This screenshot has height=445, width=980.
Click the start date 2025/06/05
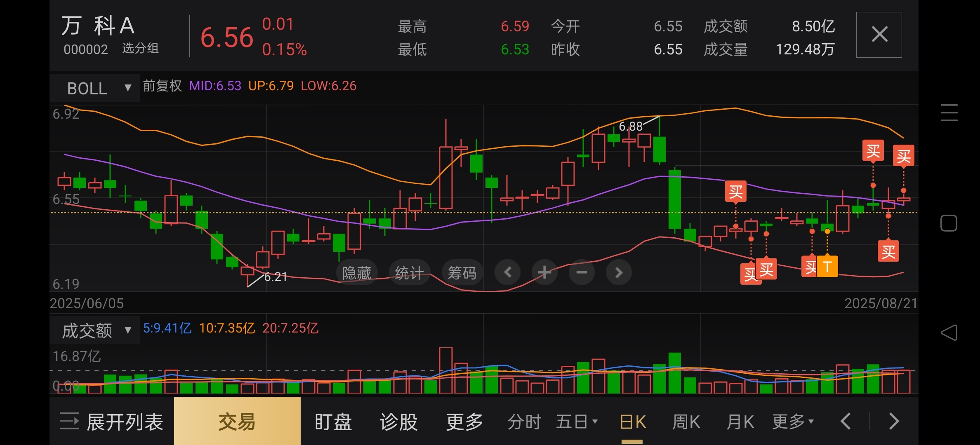[x=87, y=303]
